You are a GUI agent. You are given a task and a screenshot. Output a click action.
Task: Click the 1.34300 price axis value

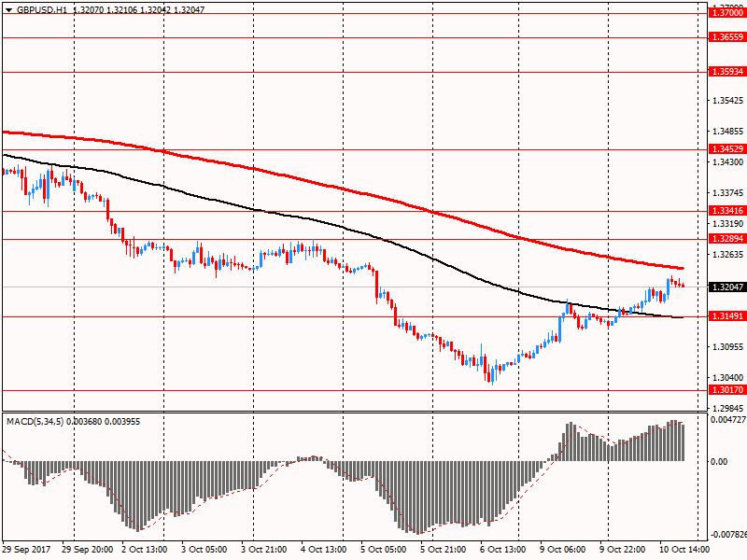(728, 161)
